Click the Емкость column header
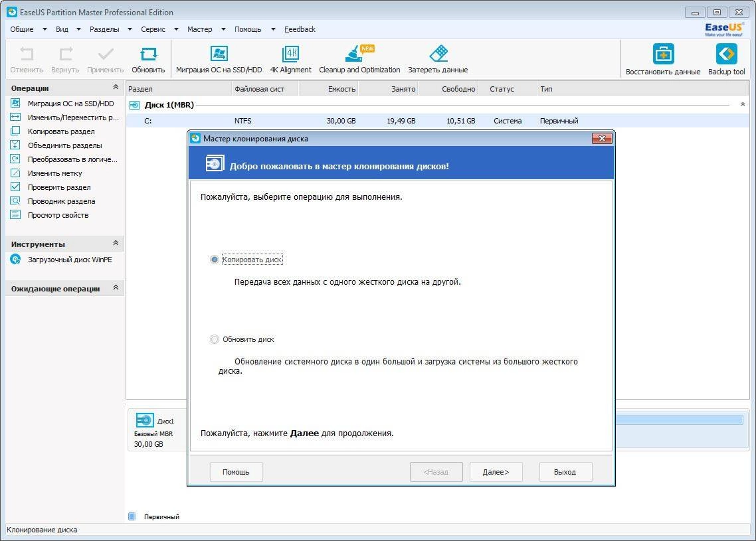756x541 pixels. pos(329,89)
